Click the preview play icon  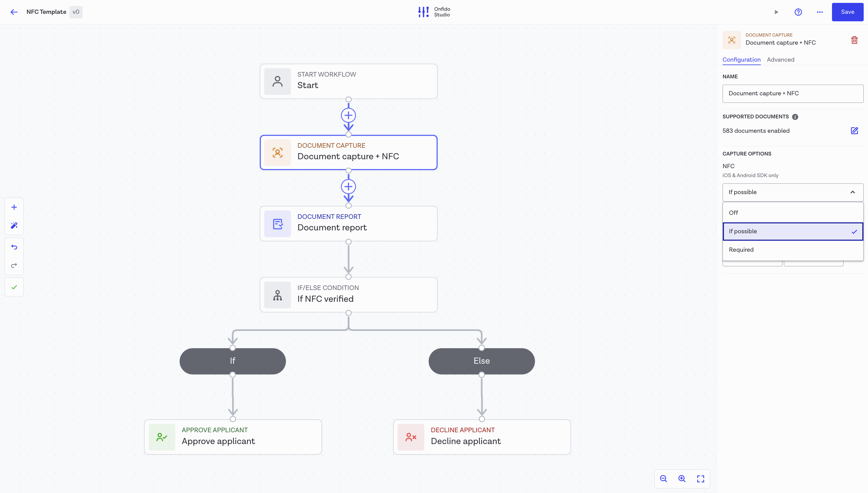click(x=776, y=12)
